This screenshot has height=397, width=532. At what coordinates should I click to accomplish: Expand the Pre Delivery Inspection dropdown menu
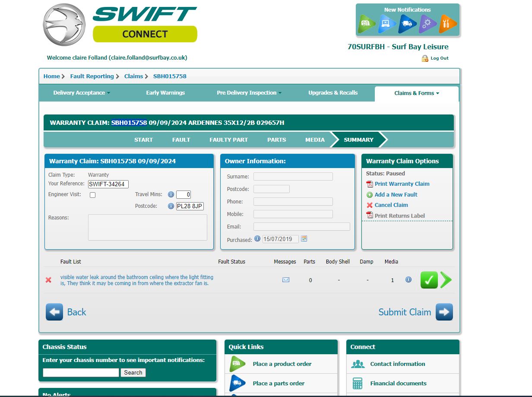[249, 93]
